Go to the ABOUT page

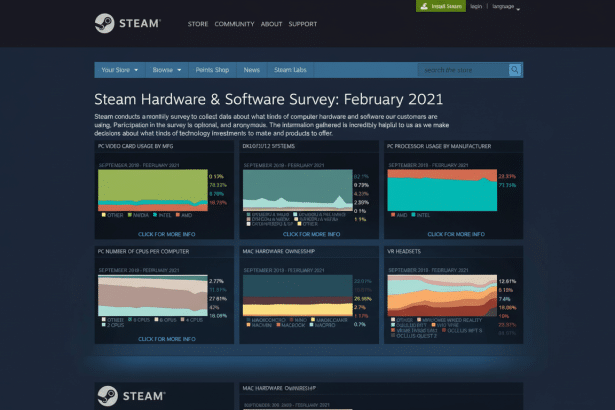click(x=271, y=24)
